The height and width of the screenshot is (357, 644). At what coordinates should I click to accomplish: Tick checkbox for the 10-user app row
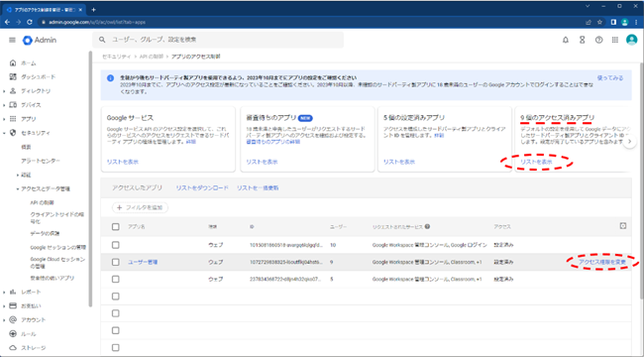point(115,245)
